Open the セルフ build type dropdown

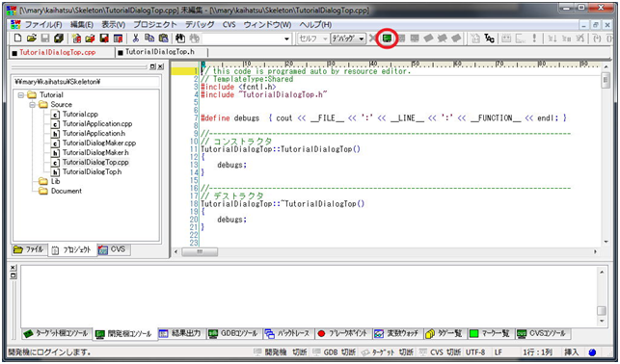325,39
